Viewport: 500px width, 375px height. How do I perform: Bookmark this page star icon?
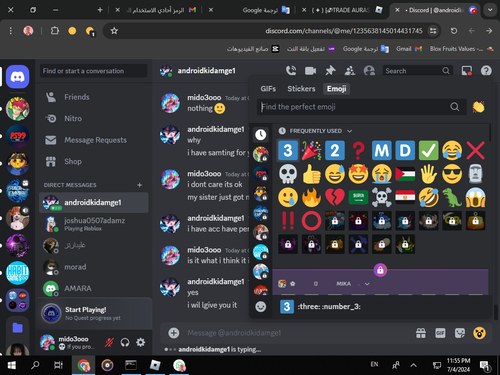click(114, 31)
